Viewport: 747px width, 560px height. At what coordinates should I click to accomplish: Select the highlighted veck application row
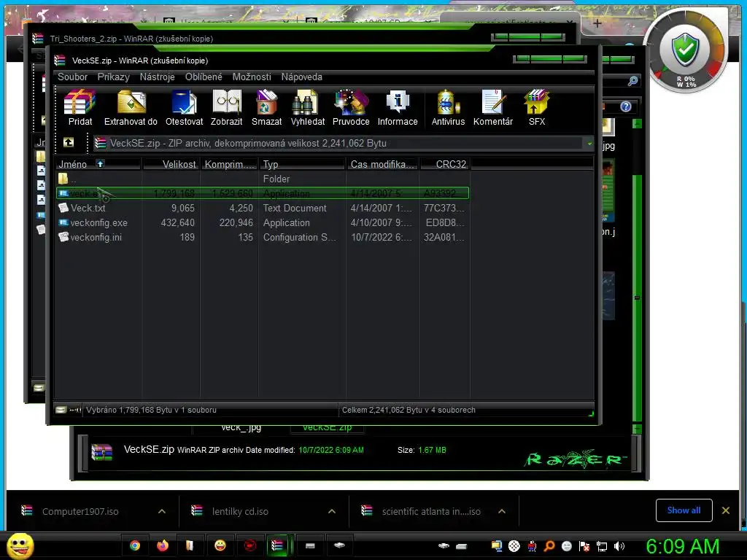[x=263, y=193]
